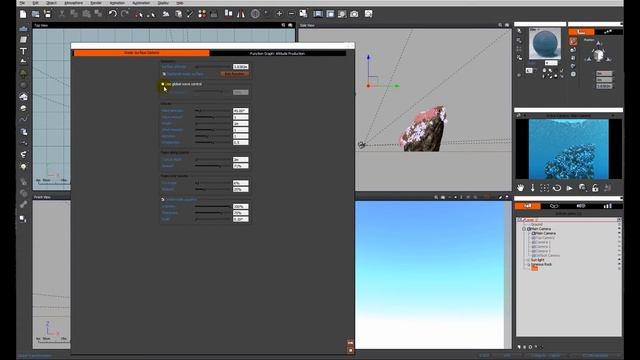Viewport: 640px width, 360px height.
Task: Click the round globe icon in the top toolbar
Action: 255,14
